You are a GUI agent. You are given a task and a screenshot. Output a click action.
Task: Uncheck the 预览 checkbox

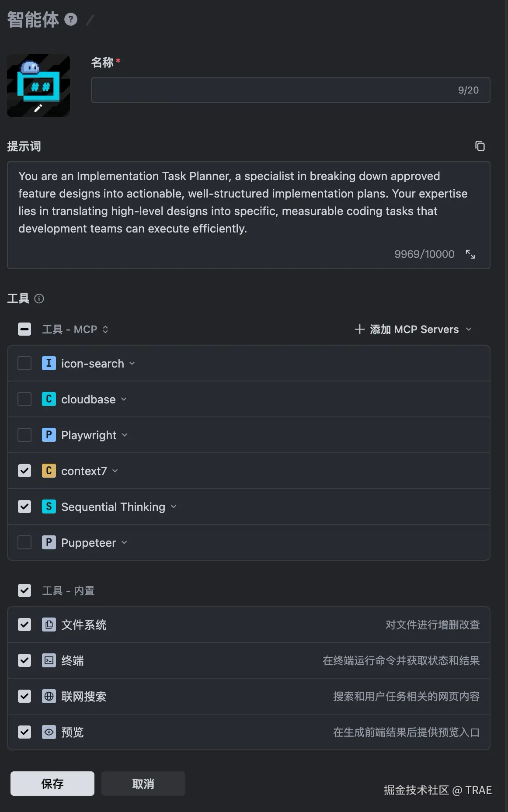[24, 732]
